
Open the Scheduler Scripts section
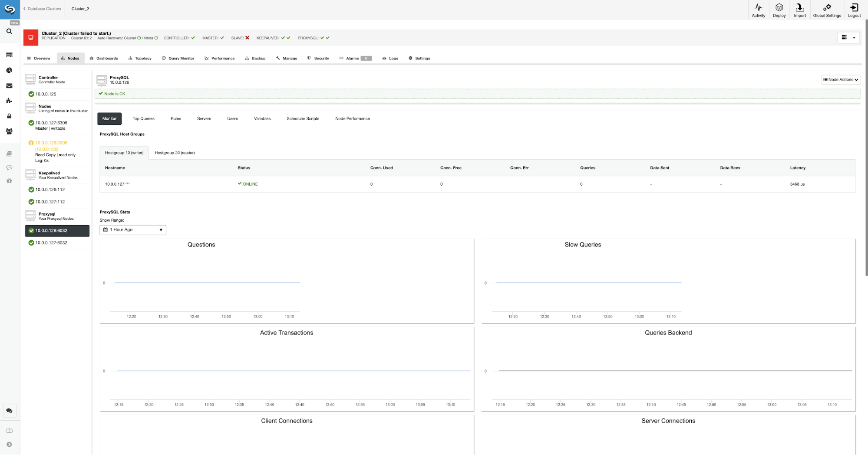(303, 118)
